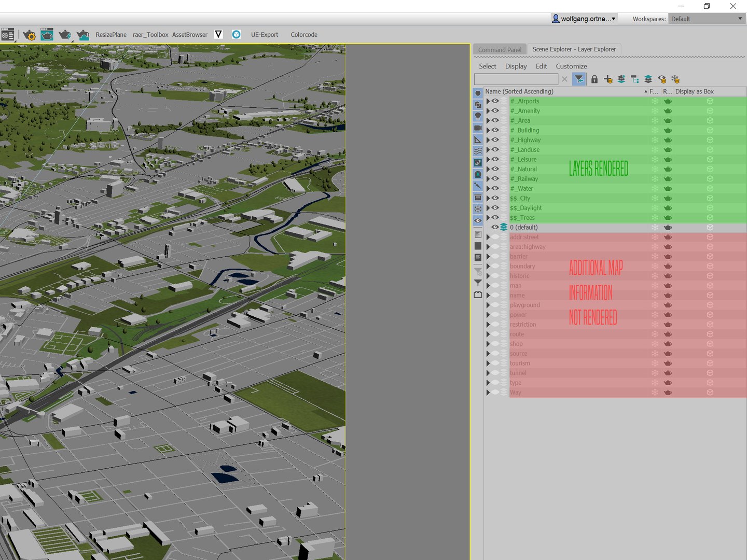Click the ResizePlane toolbar button

point(111,35)
